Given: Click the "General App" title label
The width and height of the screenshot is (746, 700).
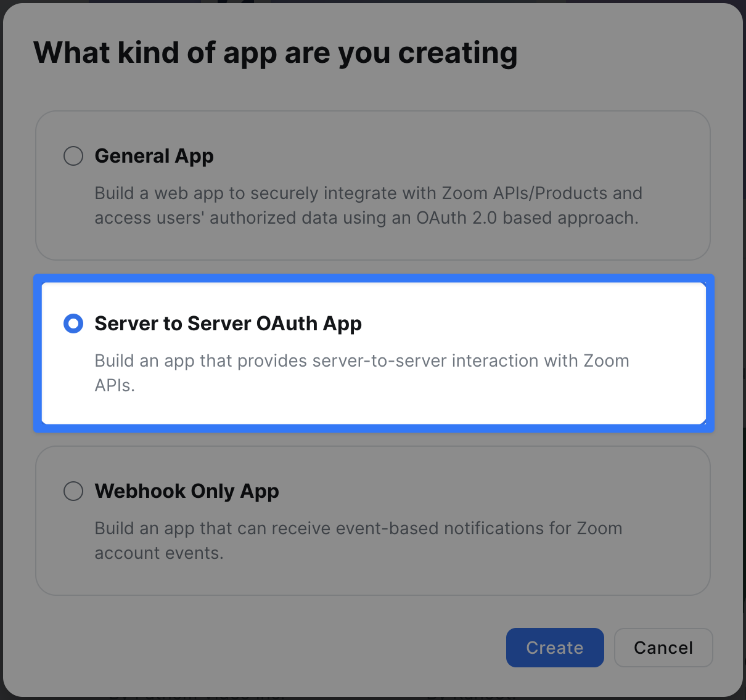Looking at the screenshot, I should tap(154, 156).
